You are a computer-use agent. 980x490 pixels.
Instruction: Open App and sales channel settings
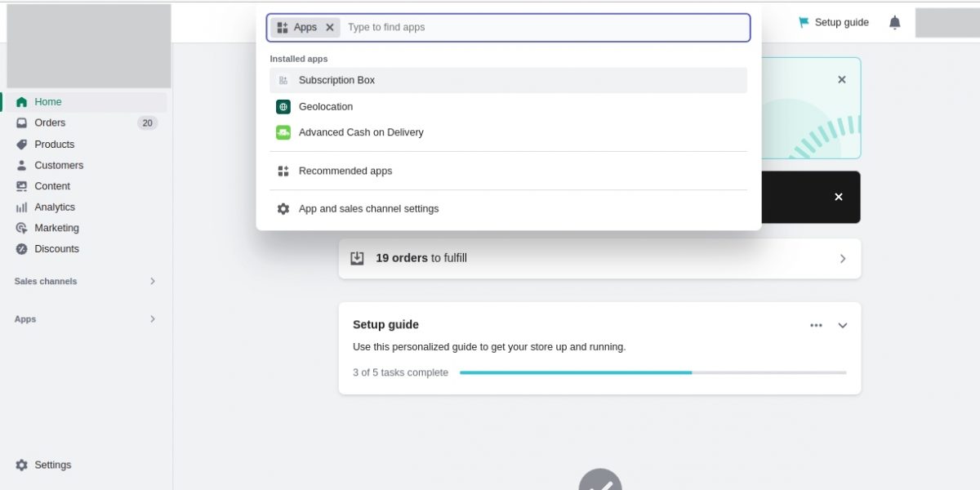(x=368, y=209)
